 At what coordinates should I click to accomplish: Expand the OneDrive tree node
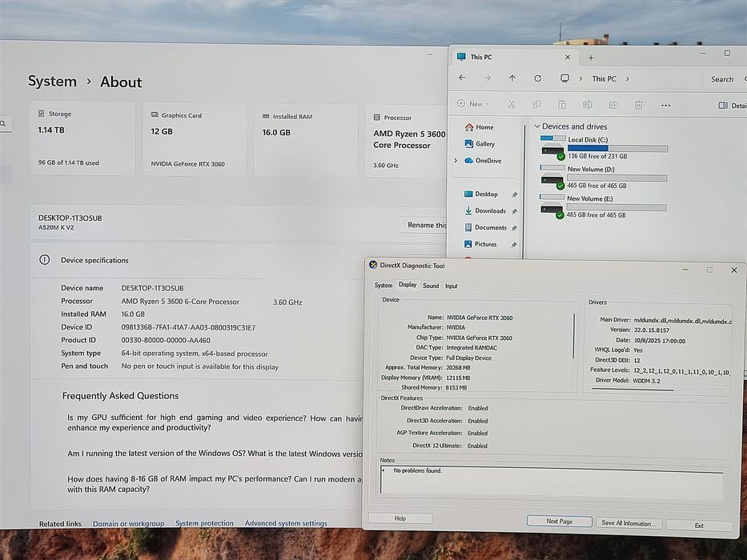pyautogui.click(x=456, y=161)
